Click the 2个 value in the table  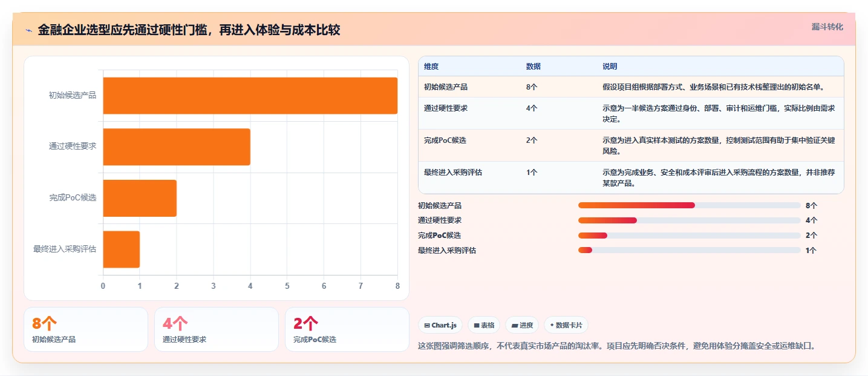pyautogui.click(x=532, y=140)
